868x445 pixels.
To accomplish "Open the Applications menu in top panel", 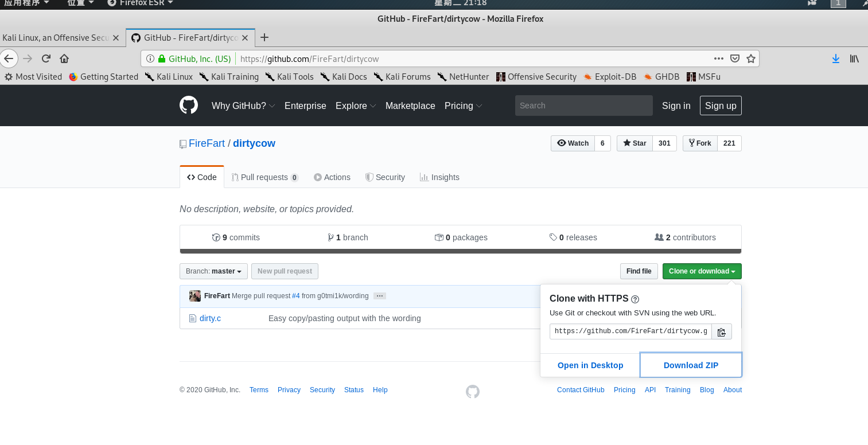I will tap(25, 3).
